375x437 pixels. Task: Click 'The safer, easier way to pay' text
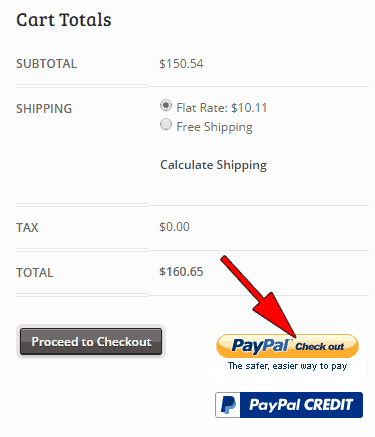tap(287, 366)
